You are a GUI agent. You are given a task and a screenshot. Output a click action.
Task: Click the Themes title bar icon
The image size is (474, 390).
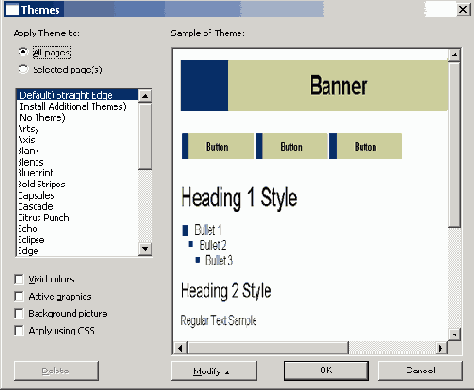pos(12,10)
